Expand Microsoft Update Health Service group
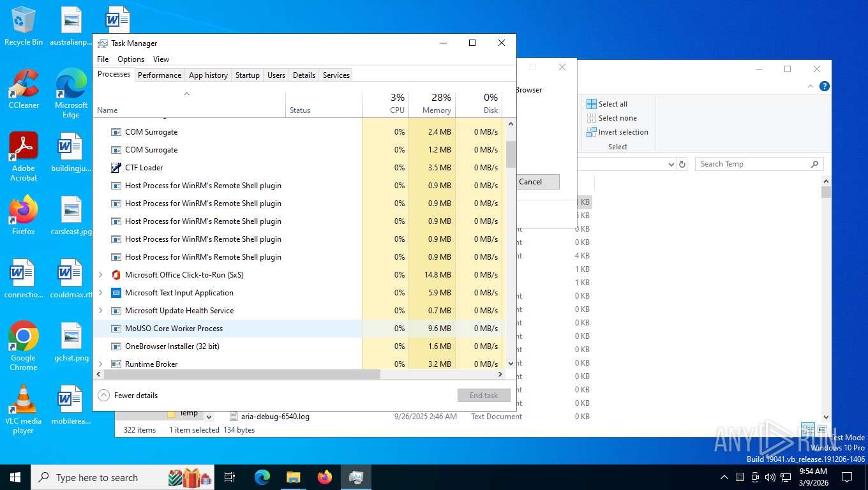This screenshot has width=868, height=490. [100, 311]
